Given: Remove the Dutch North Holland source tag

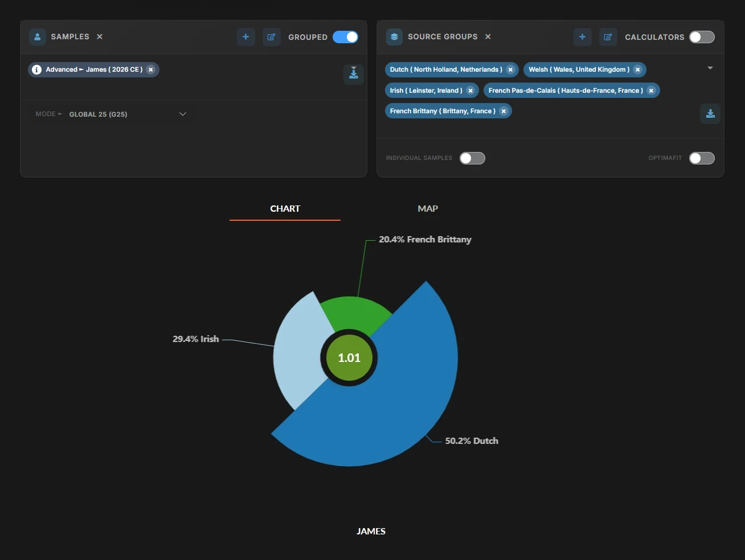Looking at the screenshot, I should [510, 69].
